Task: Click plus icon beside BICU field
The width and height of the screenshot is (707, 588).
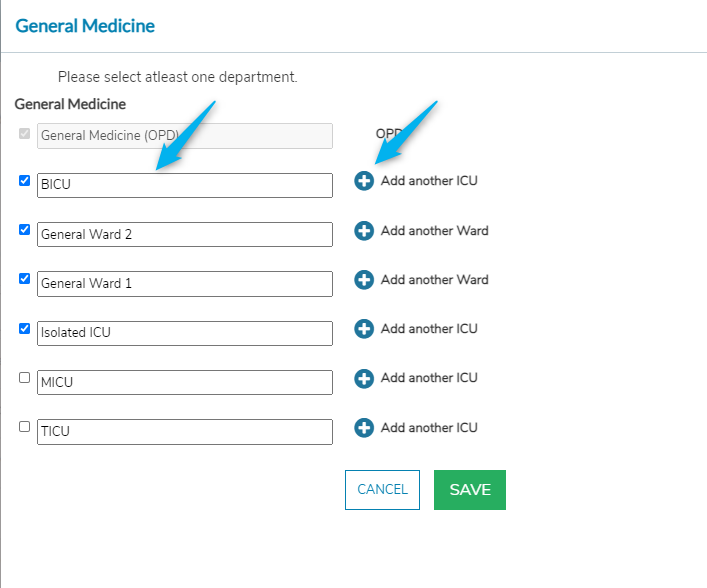Action: pos(364,181)
